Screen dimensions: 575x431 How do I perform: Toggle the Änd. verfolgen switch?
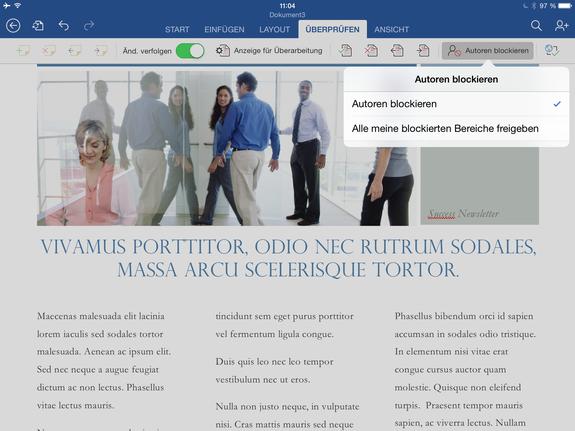(190, 51)
